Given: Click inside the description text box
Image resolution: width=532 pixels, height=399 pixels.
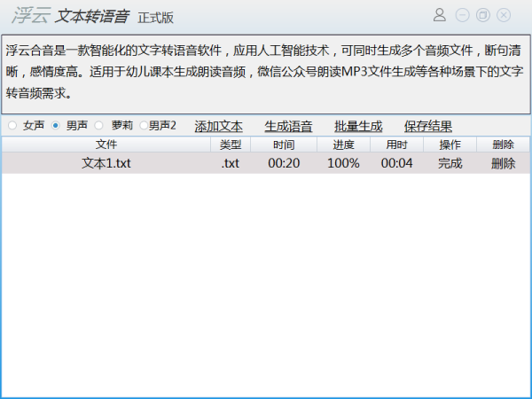Looking at the screenshot, I should pos(266,74).
